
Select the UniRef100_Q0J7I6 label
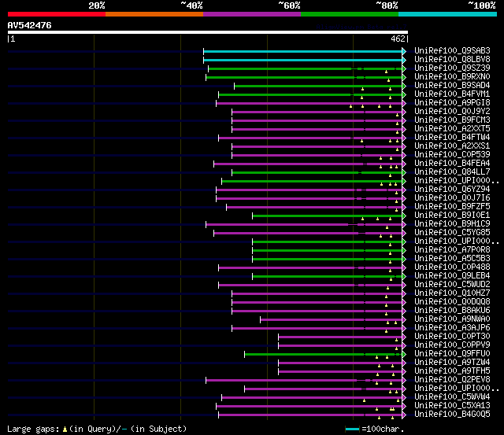tap(452, 198)
